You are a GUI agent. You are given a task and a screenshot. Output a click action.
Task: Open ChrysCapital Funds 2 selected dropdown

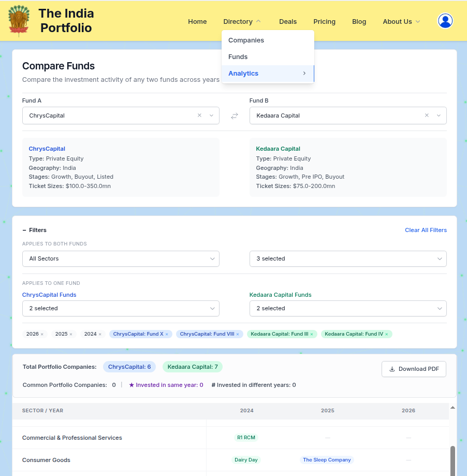[121, 308]
